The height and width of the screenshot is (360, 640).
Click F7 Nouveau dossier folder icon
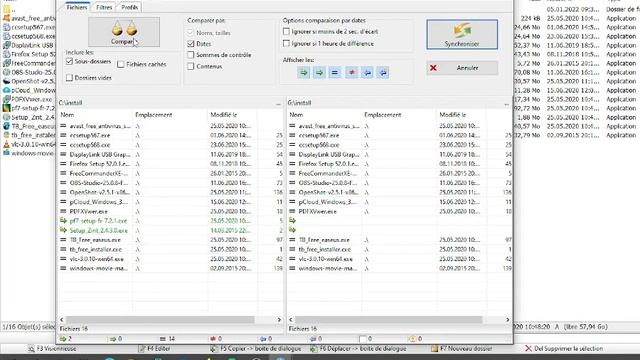click(x=434, y=349)
